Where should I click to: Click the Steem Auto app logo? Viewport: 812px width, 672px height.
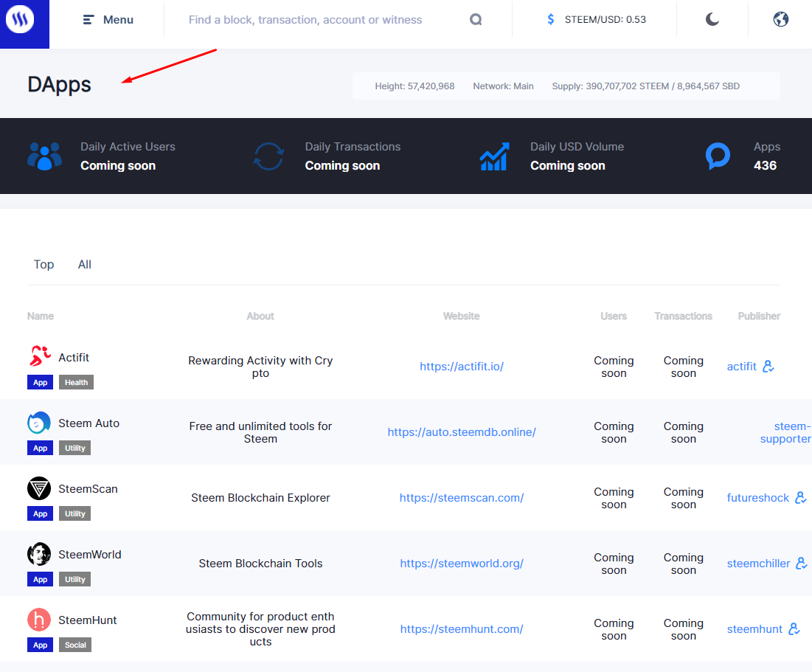coord(39,423)
